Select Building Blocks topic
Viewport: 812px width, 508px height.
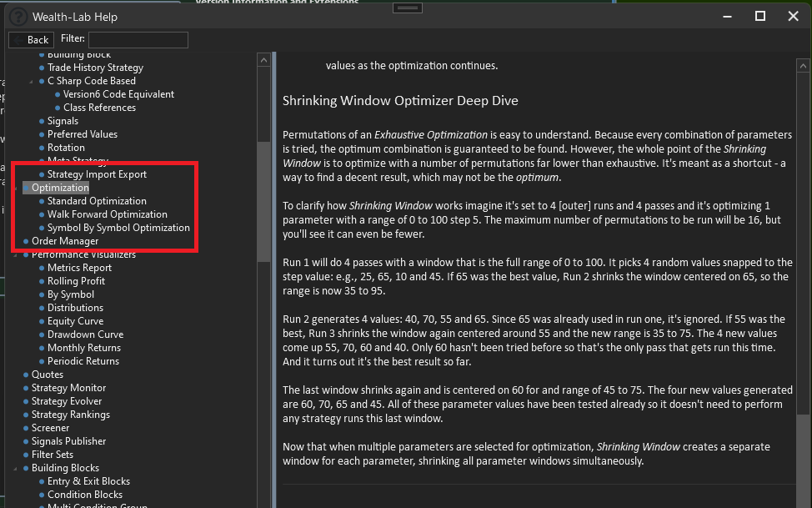coord(65,468)
